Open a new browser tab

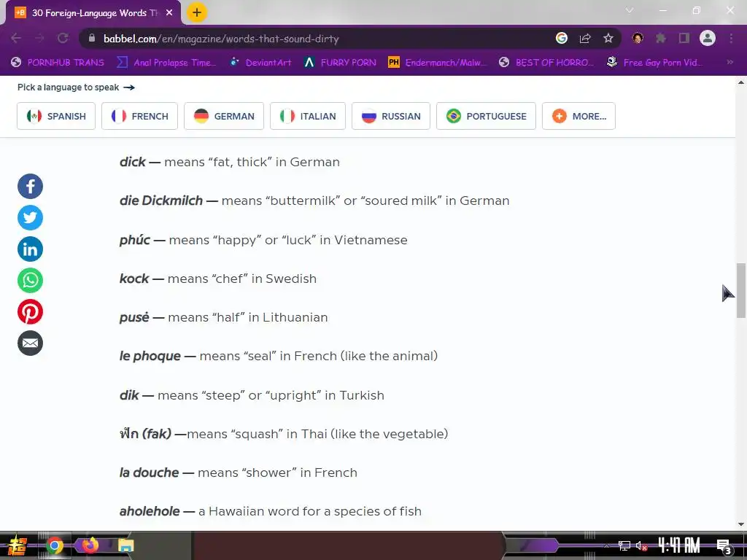[x=197, y=12]
